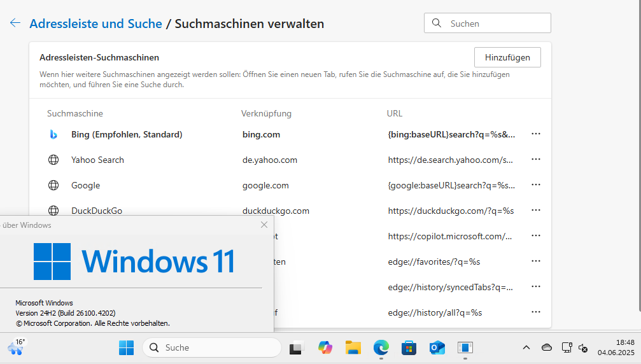Click the edge://history/syncedTabs URL text
Viewport: 641px width, 364px height.
click(x=450, y=287)
